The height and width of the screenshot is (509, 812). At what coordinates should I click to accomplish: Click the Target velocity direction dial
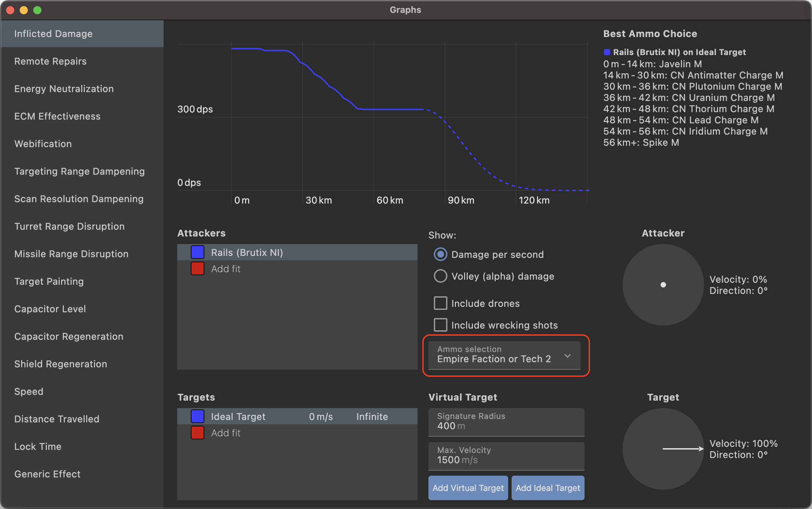[663, 449]
